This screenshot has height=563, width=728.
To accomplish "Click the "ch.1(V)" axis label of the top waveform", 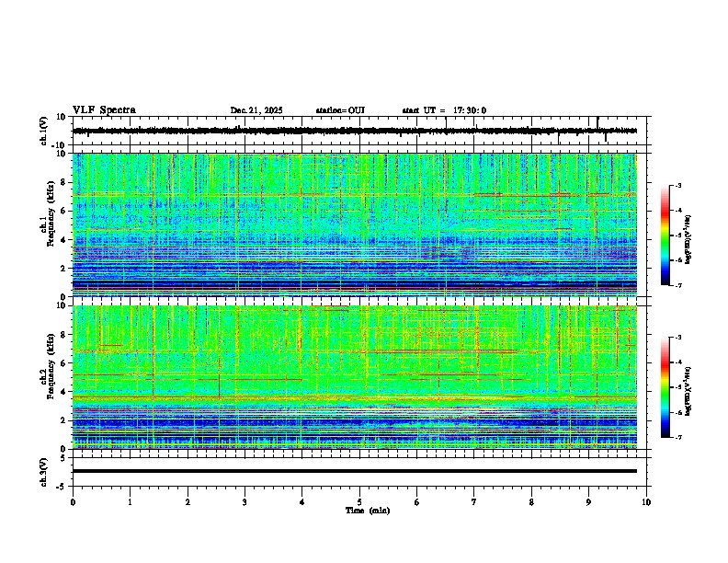I will pos(44,131).
